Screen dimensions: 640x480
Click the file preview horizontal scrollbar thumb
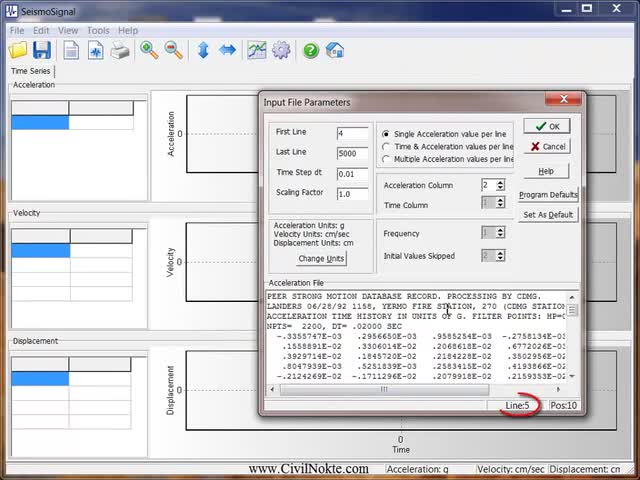pyautogui.click(x=384, y=389)
